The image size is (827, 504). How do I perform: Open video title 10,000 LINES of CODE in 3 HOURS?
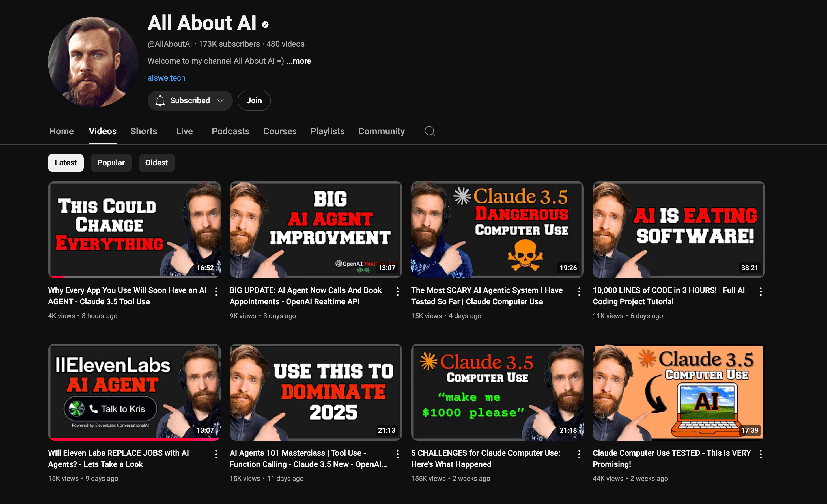(669, 296)
